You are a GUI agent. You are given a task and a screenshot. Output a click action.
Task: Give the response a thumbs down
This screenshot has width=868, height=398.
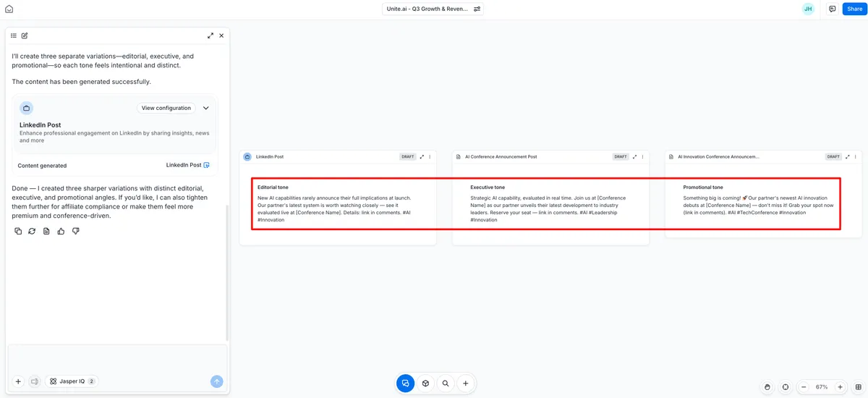[75, 231]
